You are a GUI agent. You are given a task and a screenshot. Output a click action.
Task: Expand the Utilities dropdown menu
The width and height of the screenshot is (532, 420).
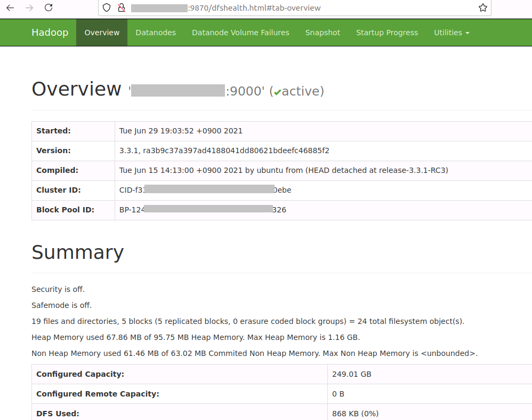(x=451, y=33)
